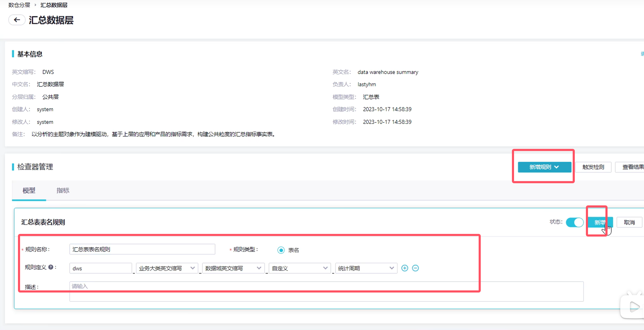Click the plus icon to add rule segment
The image size is (644, 330).
click(404, 268)
